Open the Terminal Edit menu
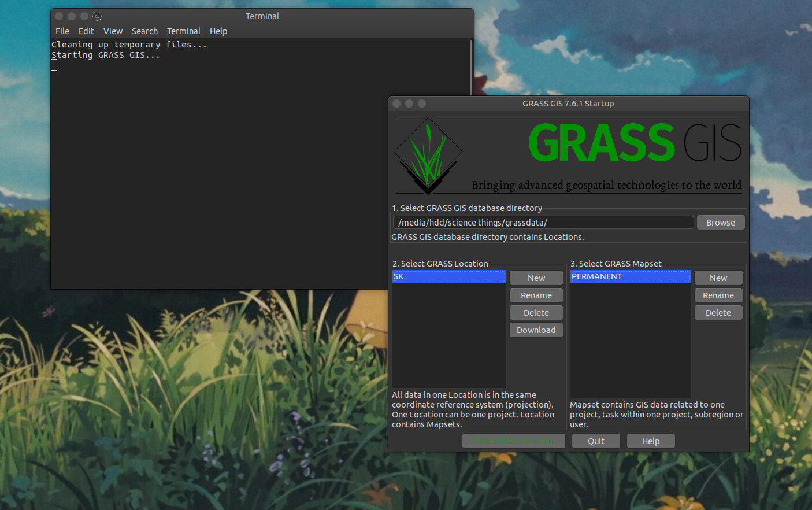 (86, 31)
